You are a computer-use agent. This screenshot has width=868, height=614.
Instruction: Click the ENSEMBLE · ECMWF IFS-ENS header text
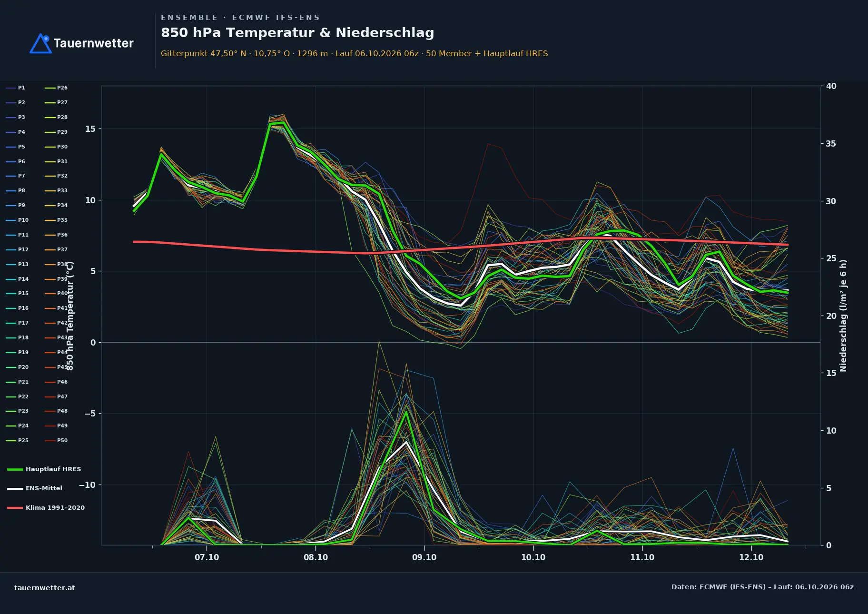(240, 18)
